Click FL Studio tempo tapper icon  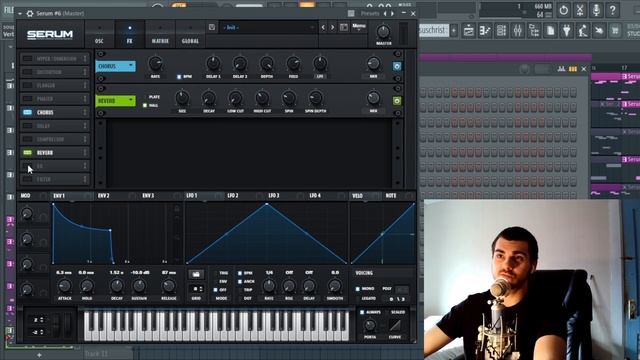583,31
